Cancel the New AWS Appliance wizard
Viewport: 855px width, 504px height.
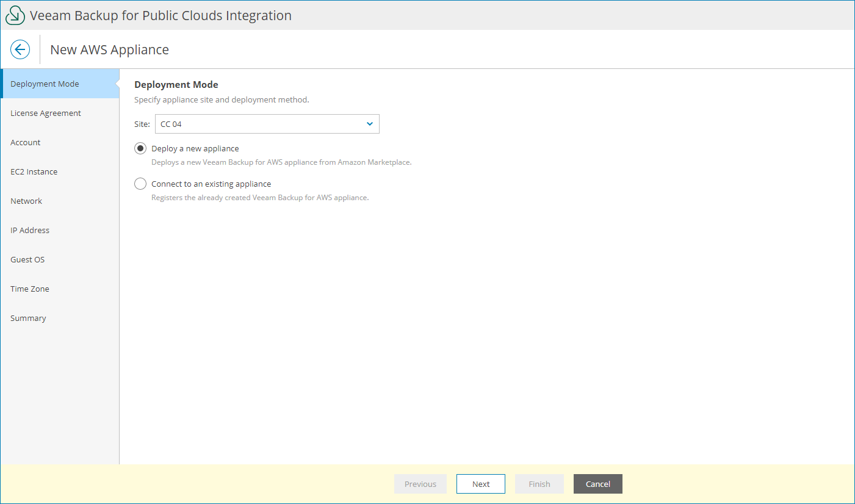click(x=597, y=483)
